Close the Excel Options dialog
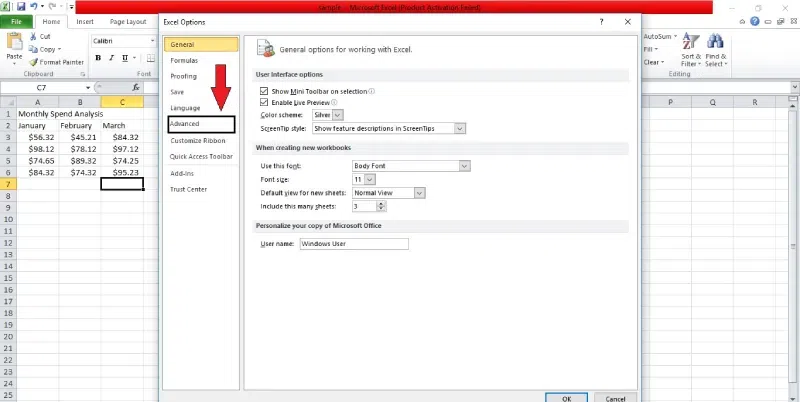 (x=628, y=22)
